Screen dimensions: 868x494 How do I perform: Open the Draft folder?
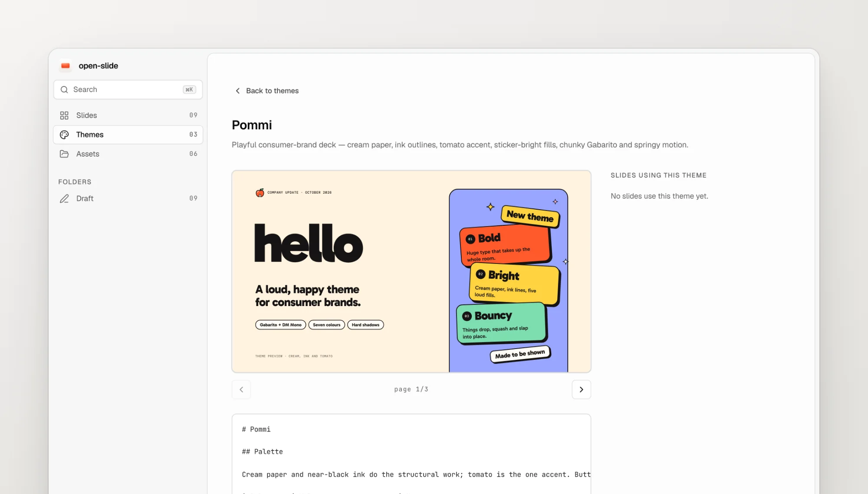tap(128, 198)
